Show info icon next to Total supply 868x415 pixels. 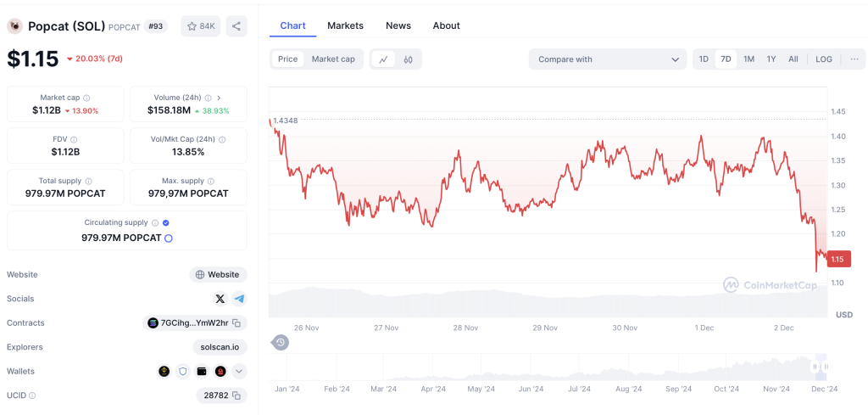click(89, 181)
